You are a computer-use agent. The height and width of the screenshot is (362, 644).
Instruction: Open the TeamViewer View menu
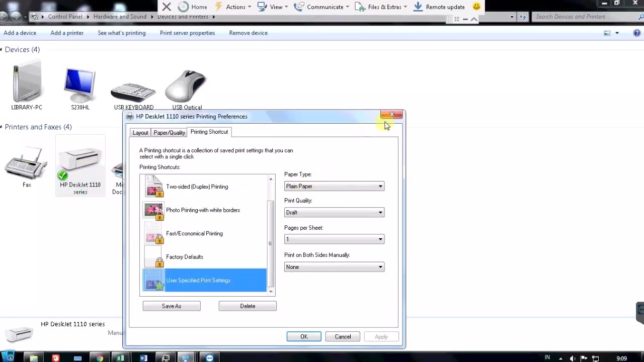point(273,7)
